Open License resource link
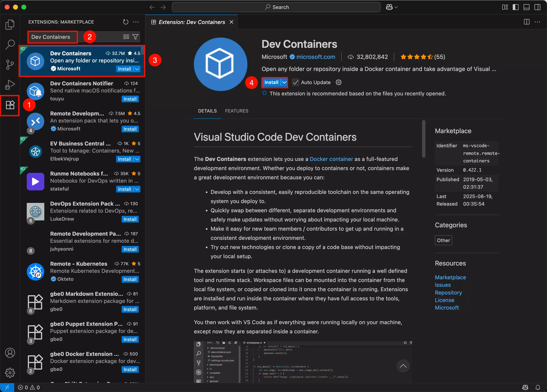Viewport: 547px width, 392px height. click(x=444, y=300)
